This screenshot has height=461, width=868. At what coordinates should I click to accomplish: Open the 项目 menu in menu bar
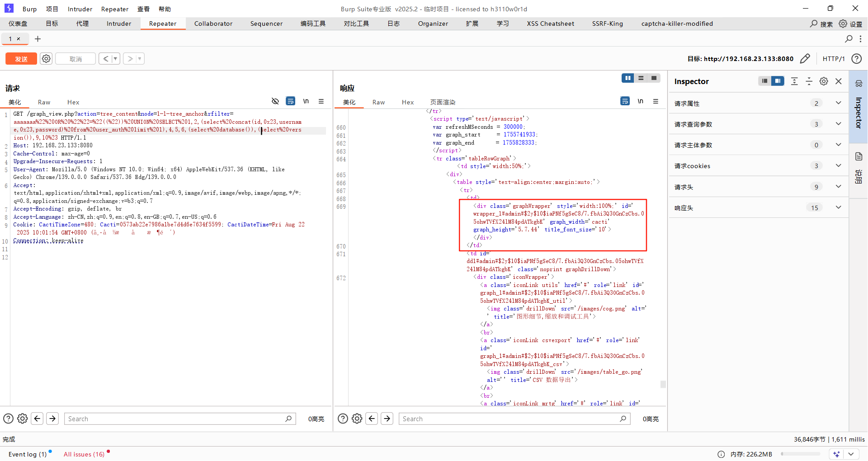[52, 9]
